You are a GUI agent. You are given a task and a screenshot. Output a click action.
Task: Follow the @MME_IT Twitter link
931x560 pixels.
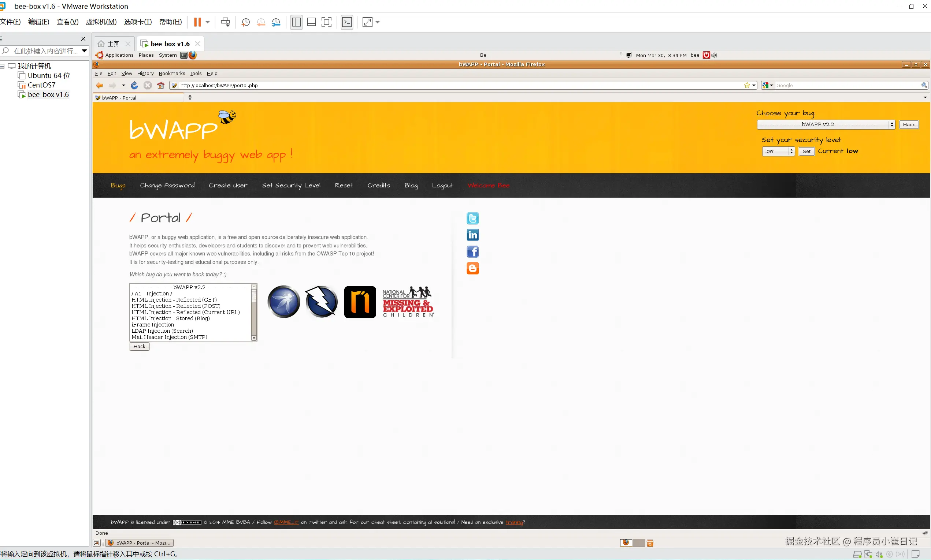[286, 522]
